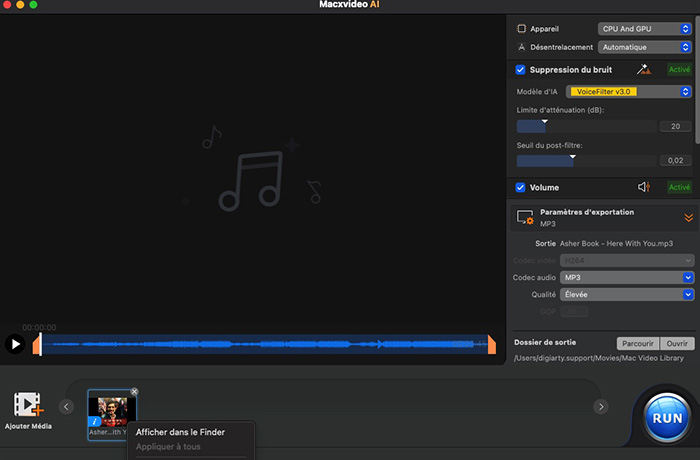This screenshot has height=460, width=700.
Task: Click the post-filter value field showing 0,02
Action: pos(675,160)
